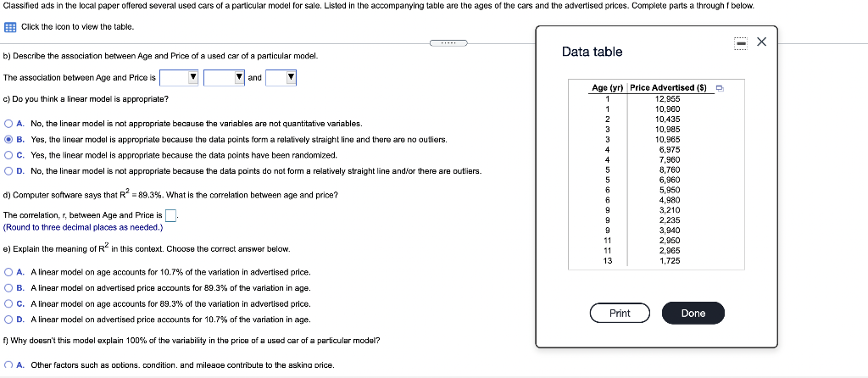Select option D for linear model not appropriate
Screen dimensions: 868x378
8,171
